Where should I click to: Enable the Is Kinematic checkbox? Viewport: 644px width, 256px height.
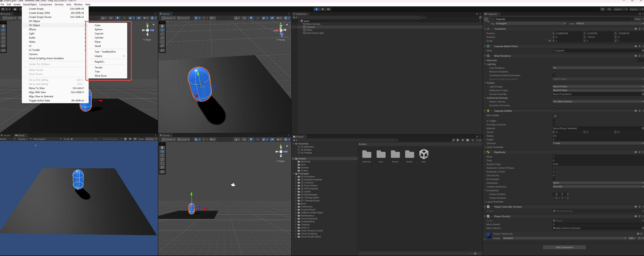point(554,179)
